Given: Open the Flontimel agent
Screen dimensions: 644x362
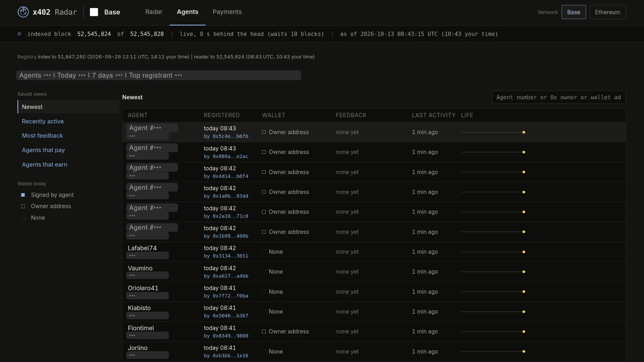Looking at the screenshot, I should [141, 328].
